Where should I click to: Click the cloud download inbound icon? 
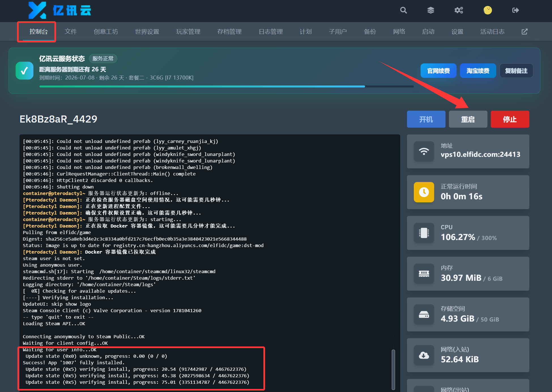coord(424,355)
